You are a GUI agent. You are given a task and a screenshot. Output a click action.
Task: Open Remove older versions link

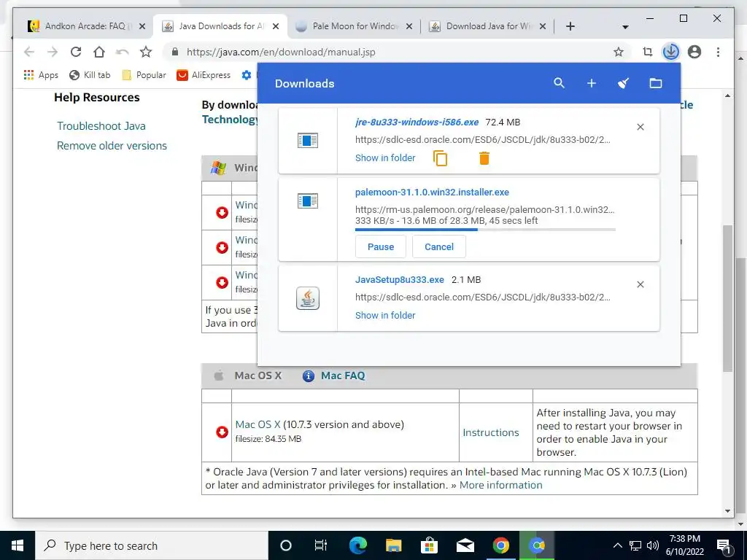112,146
